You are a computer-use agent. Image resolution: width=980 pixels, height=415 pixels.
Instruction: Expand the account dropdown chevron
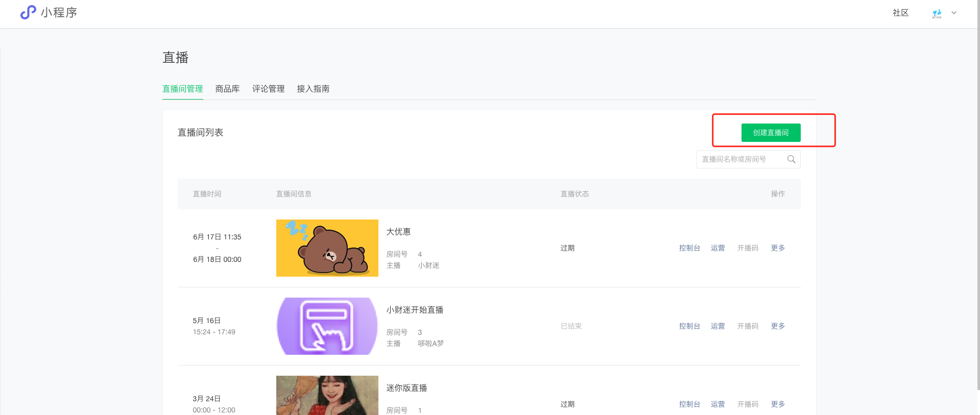pyautogui.click(x=954, y=13)
